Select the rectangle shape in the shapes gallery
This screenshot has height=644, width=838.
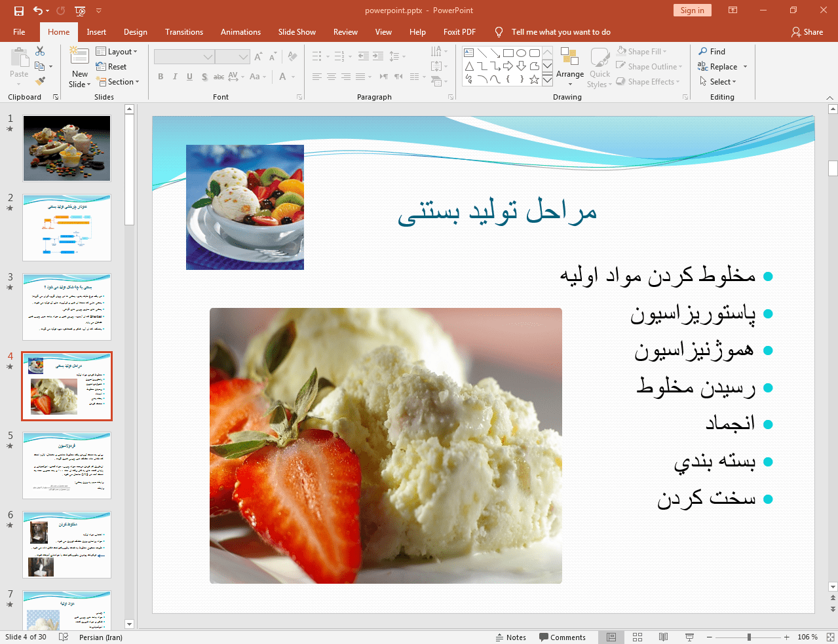pyautogui.click(x=508, y=53)
